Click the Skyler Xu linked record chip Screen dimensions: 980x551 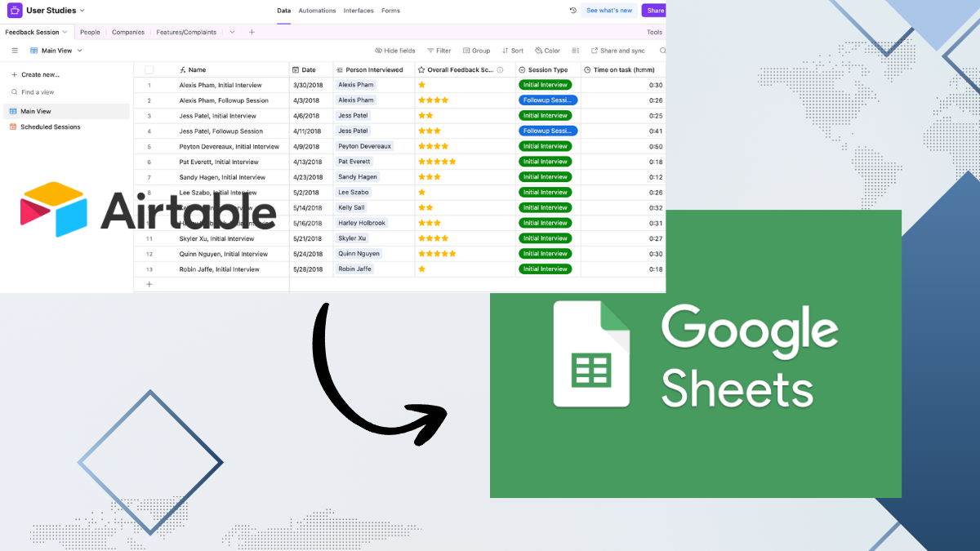(353, 238)
